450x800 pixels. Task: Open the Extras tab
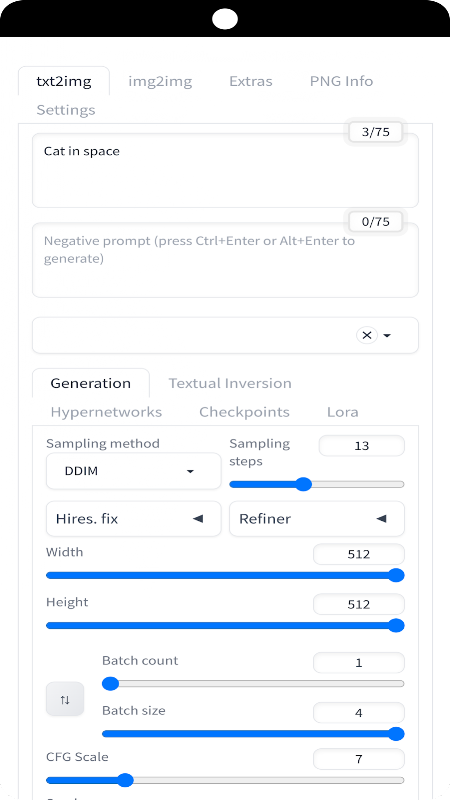point(251,81)
